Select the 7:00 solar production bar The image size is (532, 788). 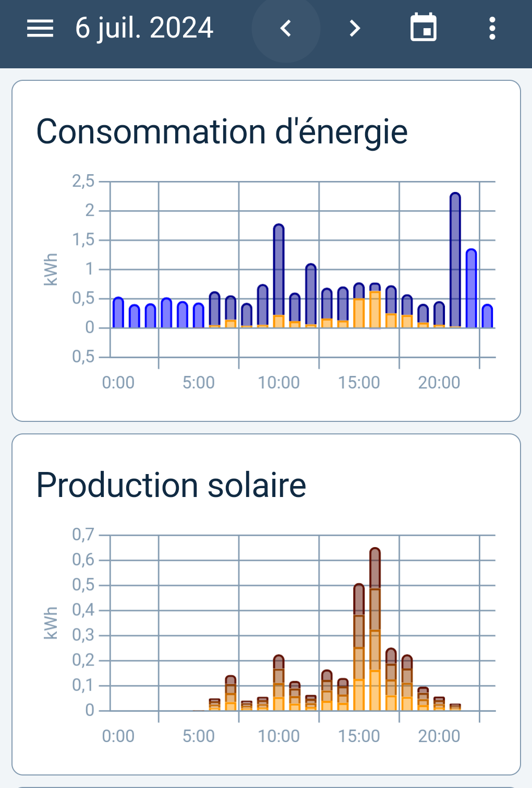click(231, 693)
